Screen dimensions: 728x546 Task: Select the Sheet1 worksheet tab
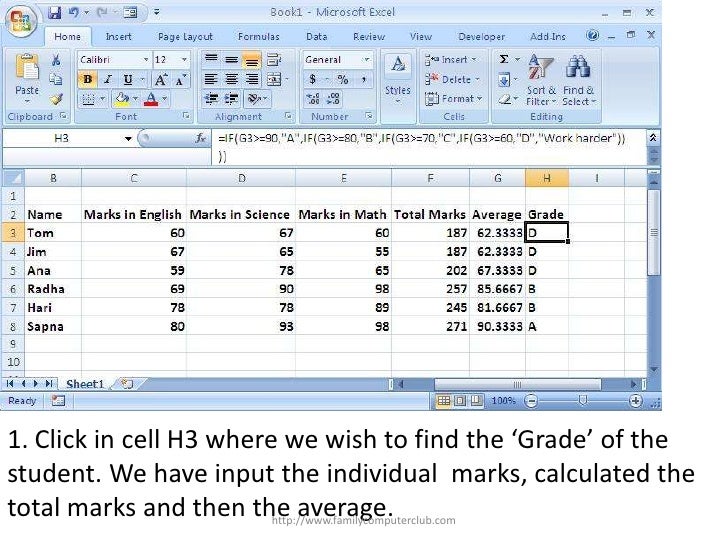[84, 384]
